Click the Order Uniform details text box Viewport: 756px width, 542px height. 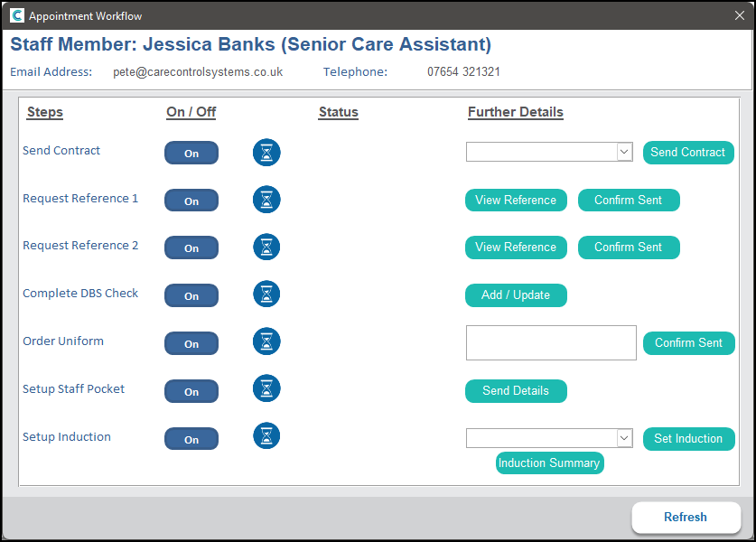coord(551,343)
